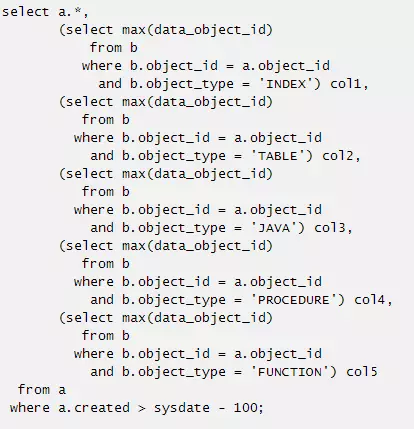
Task: Click a.created in final where clause
Action: [94, 408]
